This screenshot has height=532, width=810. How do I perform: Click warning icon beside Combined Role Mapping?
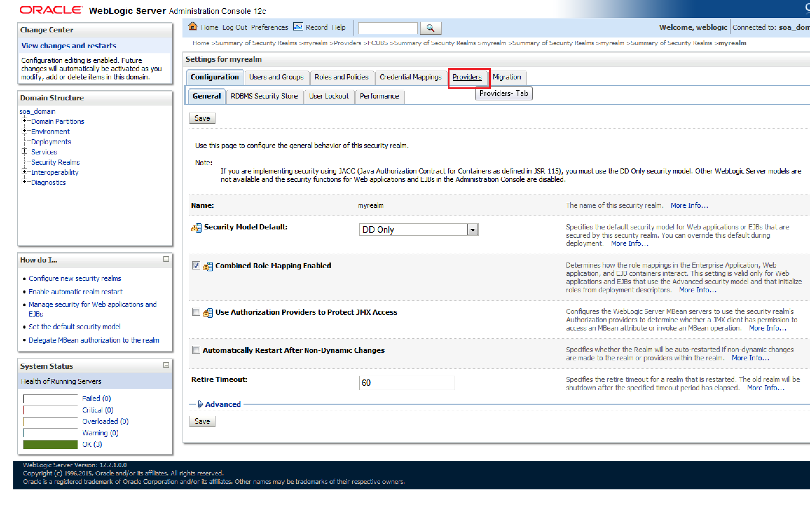click(x=208, y=266)
